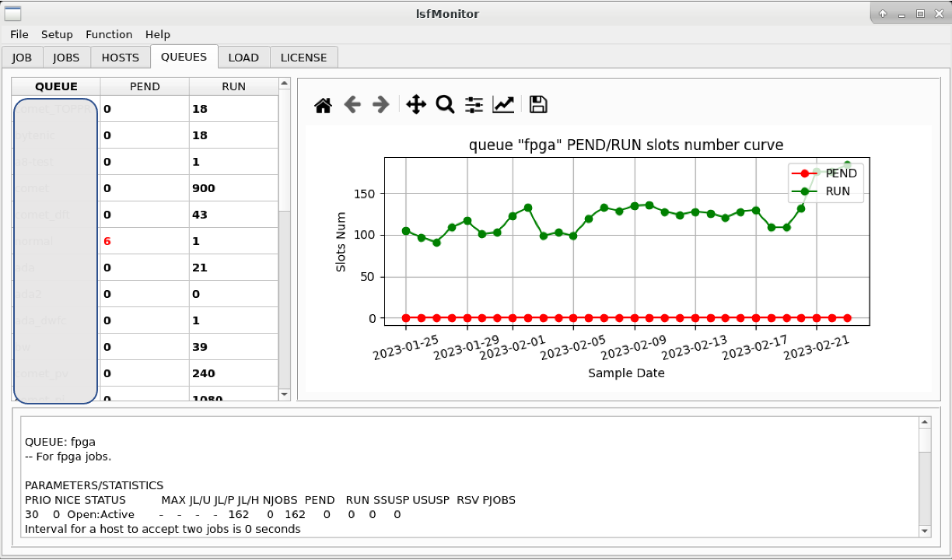Activate the Pan tool on the chart toolbar
952x560 pixels.
tap(415, 103)
